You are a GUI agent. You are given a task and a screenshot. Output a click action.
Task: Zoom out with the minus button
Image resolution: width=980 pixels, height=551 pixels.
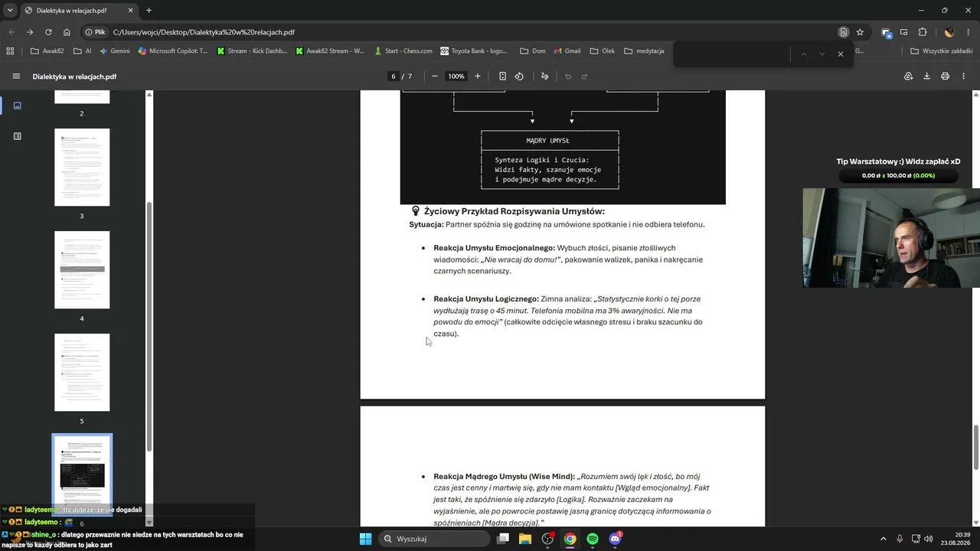[x=435, y=77]
